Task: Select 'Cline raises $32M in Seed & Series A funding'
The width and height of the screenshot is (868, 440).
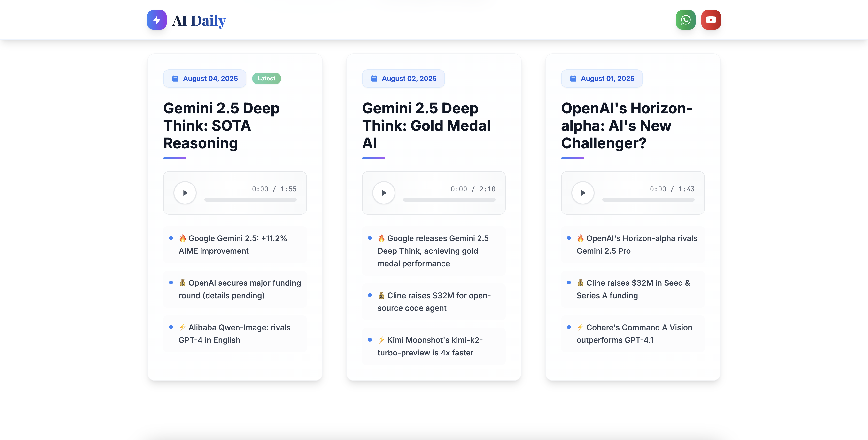Action: (633, 289)
